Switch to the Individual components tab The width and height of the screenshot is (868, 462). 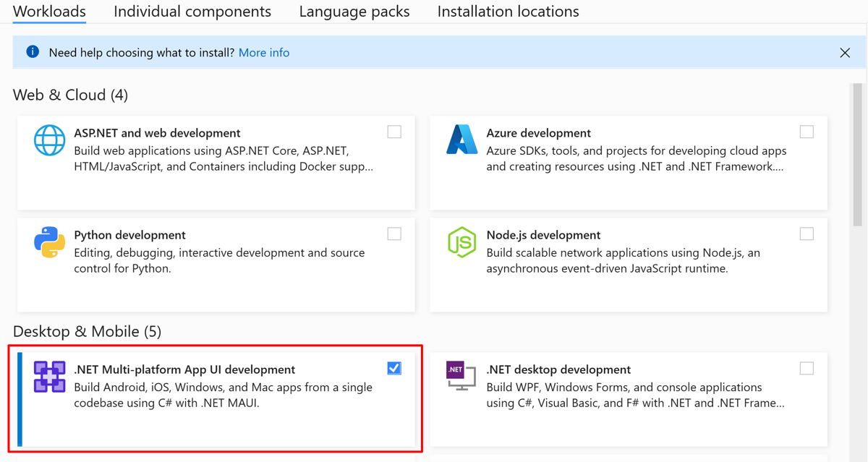click(x=192, y=12)
